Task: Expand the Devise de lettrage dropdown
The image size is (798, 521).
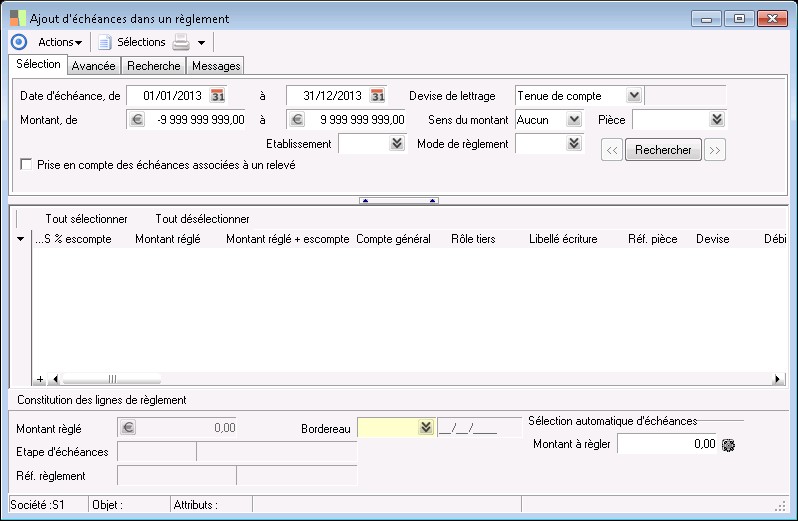Action: 633,96
